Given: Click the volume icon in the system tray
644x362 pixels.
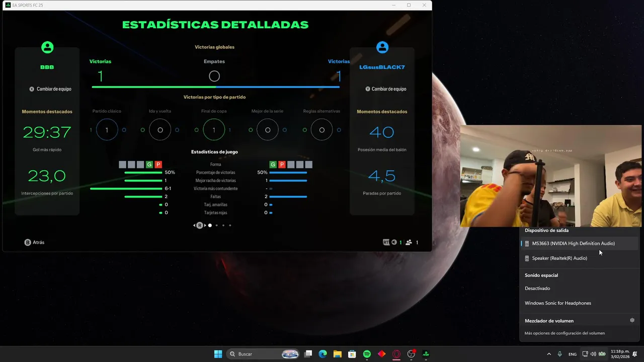Looking at the screenshot, I should coord(593,354).
